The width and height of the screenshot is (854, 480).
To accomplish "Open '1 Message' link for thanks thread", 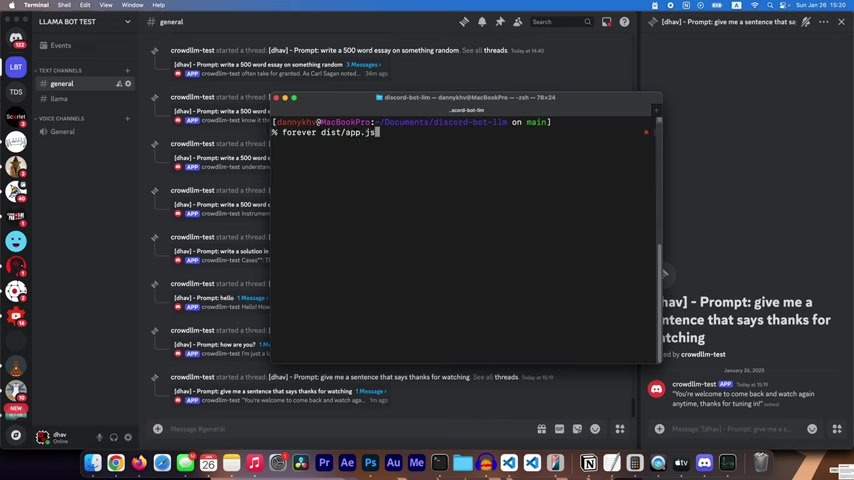I will coord(371,391).
